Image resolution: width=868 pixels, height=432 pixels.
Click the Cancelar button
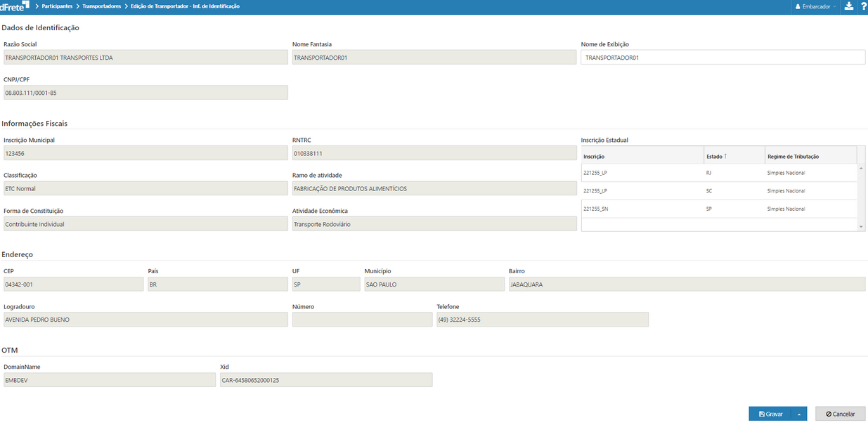(840, 414)
